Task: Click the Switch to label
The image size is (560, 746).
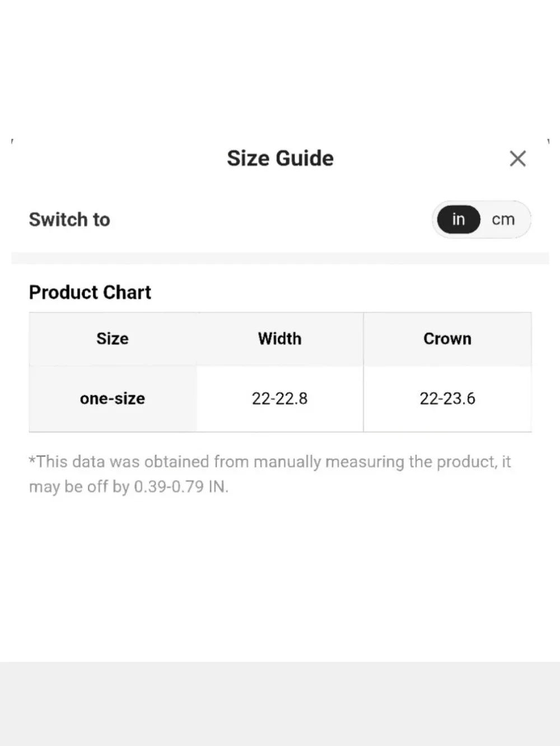Action: click(x=69, y=219)
